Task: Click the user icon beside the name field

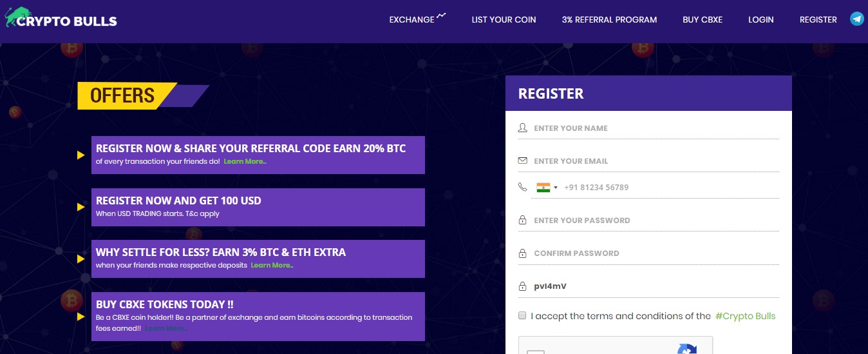Action: pyautogui.click(x=523, y=128)
